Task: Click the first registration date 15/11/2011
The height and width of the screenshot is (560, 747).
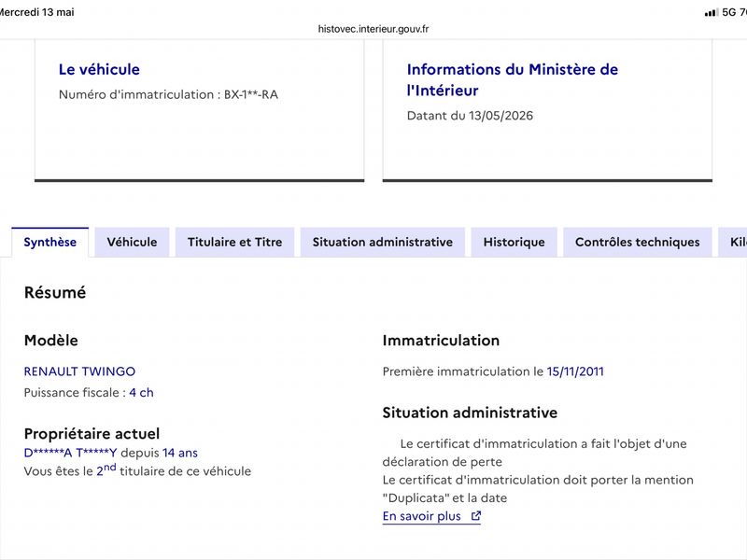Action: 575,371
